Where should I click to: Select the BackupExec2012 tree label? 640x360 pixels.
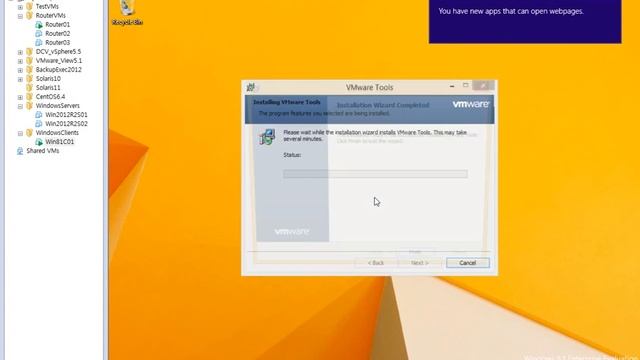[x=59, y=69]
